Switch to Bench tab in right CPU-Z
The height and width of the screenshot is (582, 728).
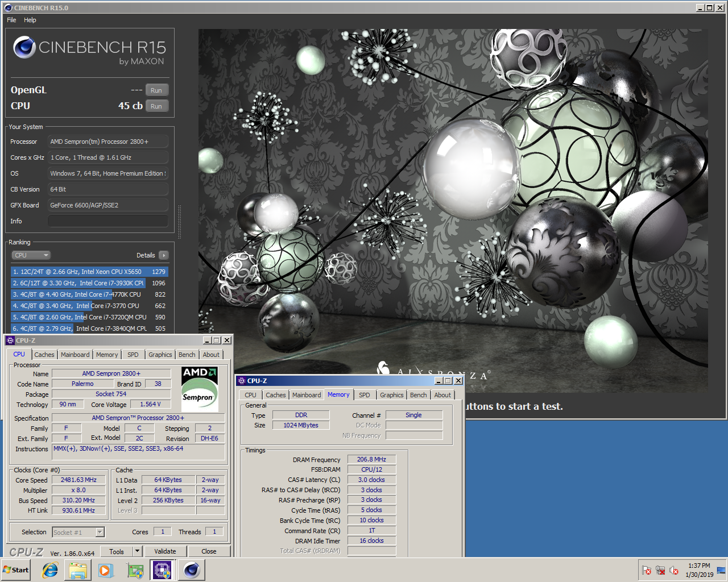click(419, 395)
